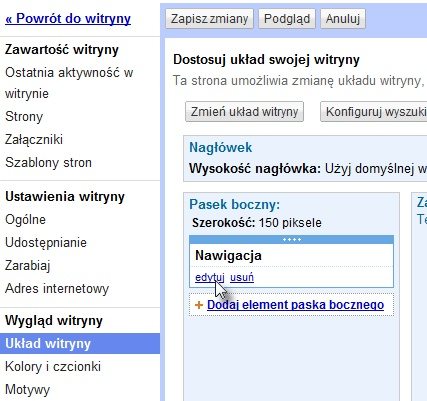
Task: Open Konfiguruj wyszukiwanie button
Action: 373,112
